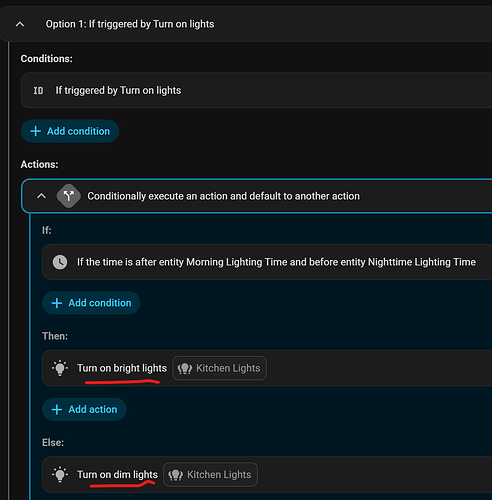Click group icon in Else Kitchen Lights chip
This screenshot has height=500, width=492.
(176, 475)
